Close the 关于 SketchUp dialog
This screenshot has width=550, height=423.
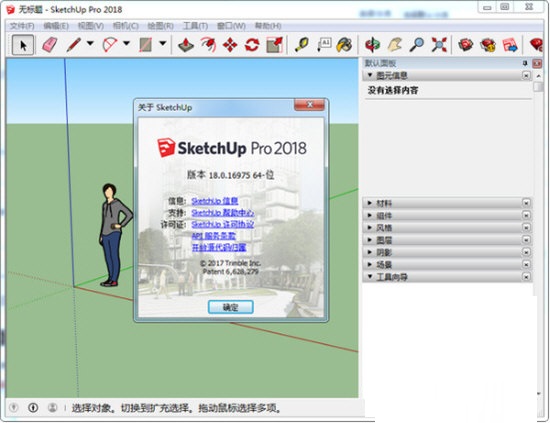click(309, 105)
